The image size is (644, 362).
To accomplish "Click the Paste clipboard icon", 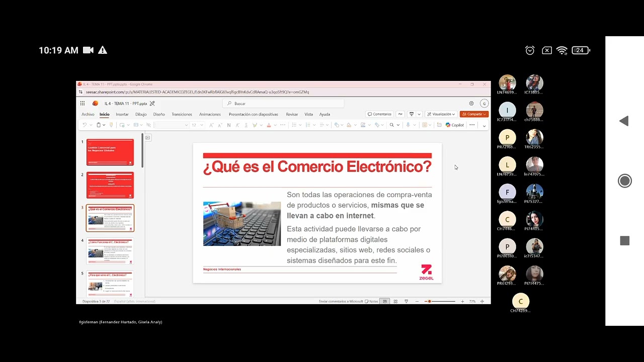I will pyautogui.click(x=99, y=125).
